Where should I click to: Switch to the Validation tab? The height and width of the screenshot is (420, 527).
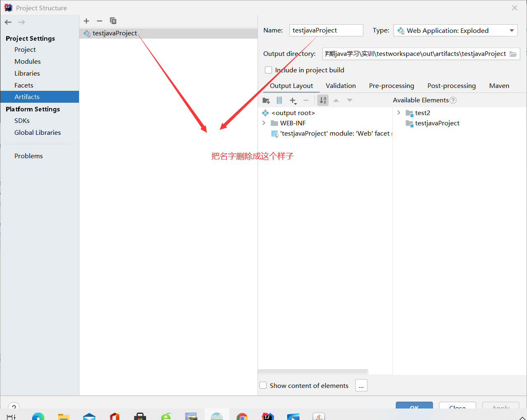click(x=341, y=86)
